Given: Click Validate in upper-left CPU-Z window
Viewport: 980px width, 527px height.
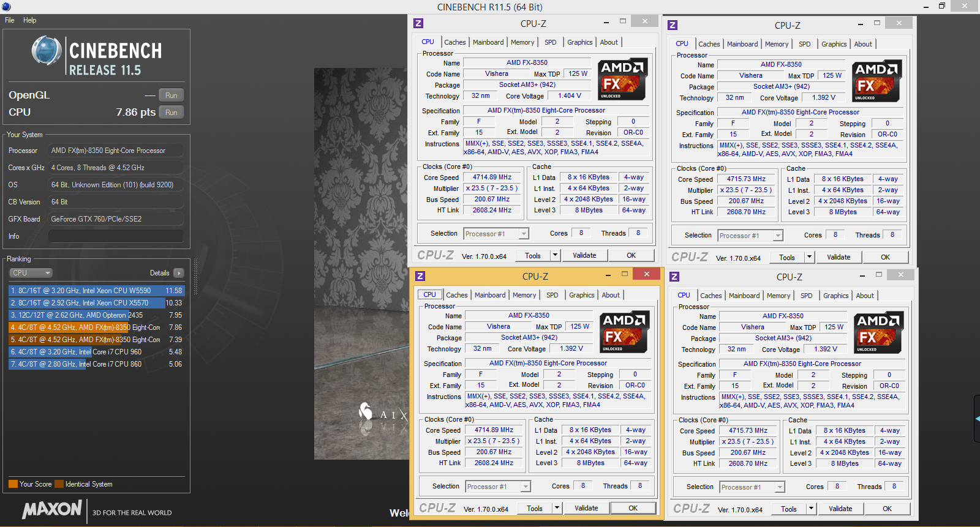Looking at the screenshot, I should coord(584,255).
